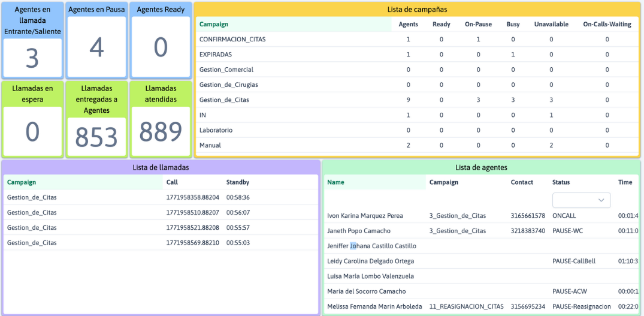Click the Llamadas en espera counter card
The height and width of the screenshot is (316, 644).
coord(32,119)
